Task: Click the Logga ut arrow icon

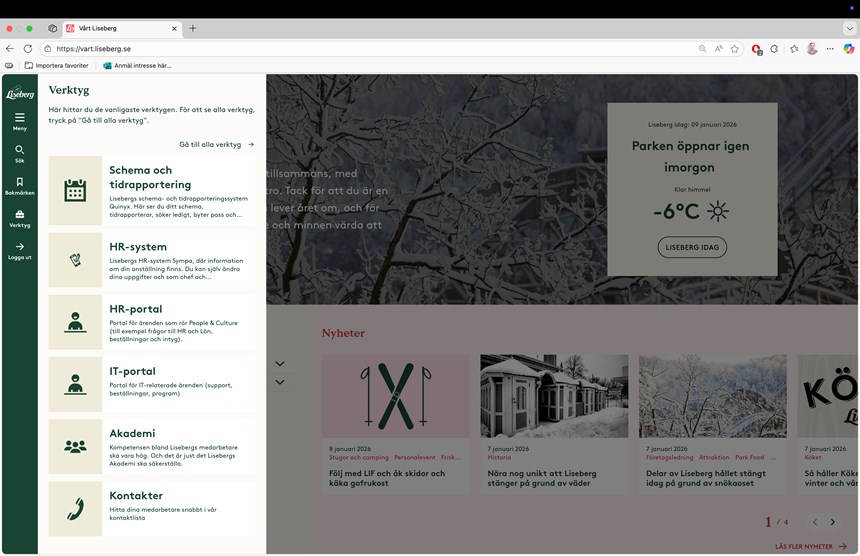Action: [19, 247]
